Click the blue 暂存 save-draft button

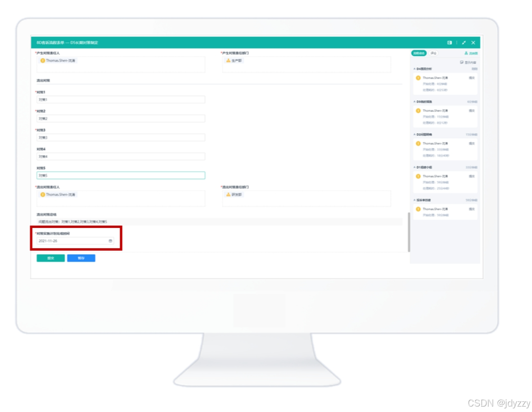tap(81, 258)
